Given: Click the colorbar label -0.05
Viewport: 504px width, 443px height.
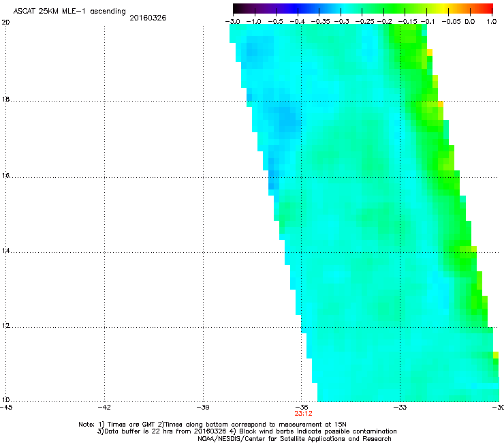Looking at the screenshot, I should pos(452,22).
